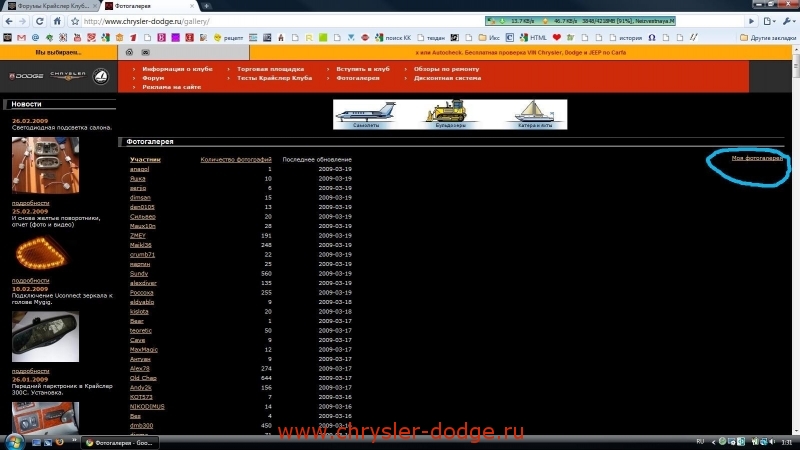Open 'Дисконтная система' menu item
Viewport: 800px width, 450px height.
(447, 78)
